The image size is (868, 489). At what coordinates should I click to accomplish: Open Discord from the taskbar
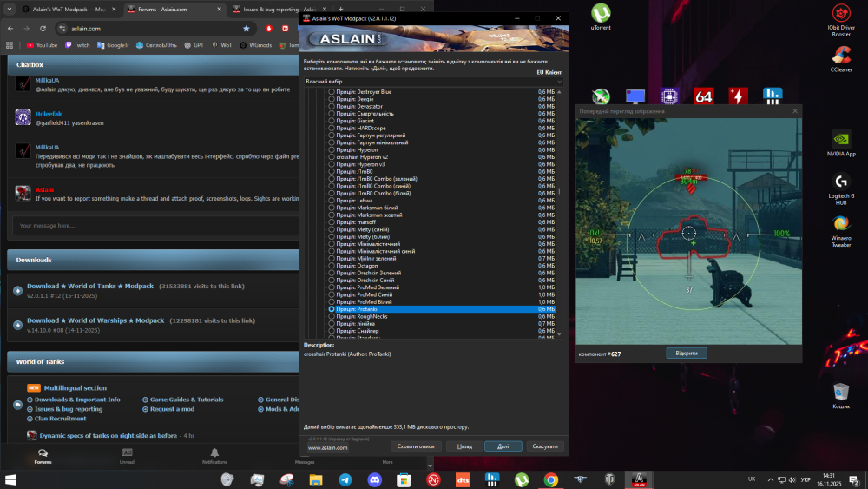[x=375, y=479]
